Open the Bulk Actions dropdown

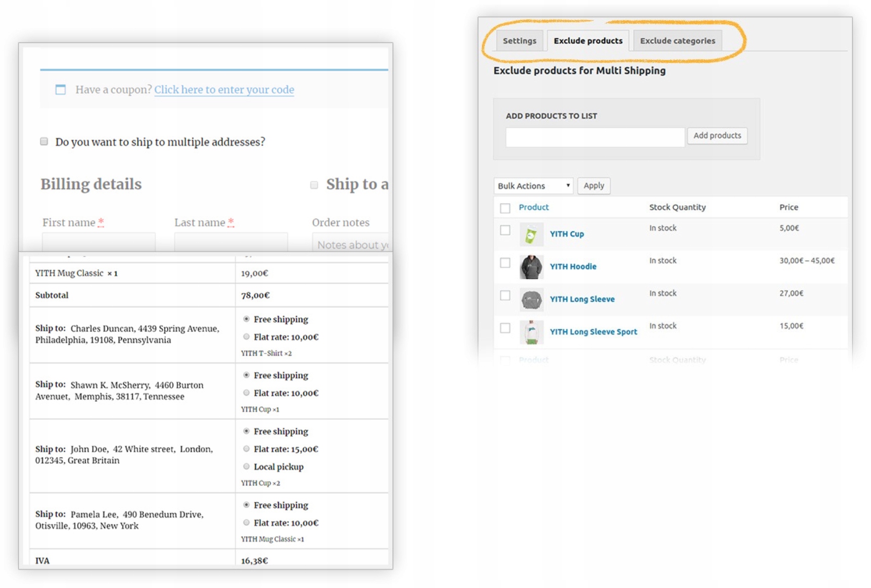point(533,186)
